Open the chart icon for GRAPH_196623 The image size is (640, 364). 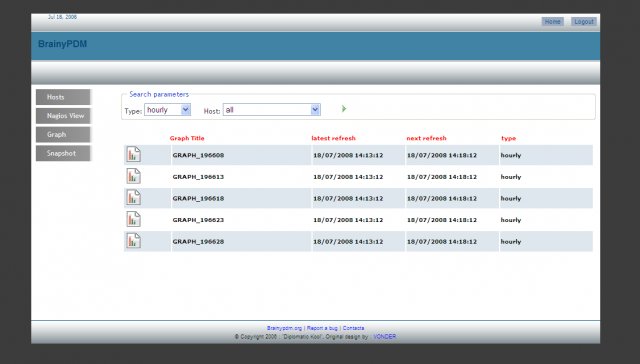133,219
